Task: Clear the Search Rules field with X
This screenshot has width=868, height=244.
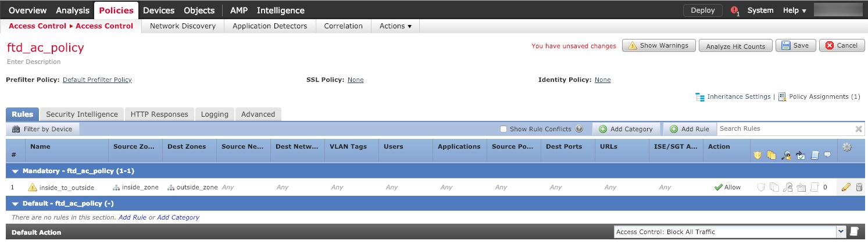Action: pyautogui.click(x=859, y=129)
